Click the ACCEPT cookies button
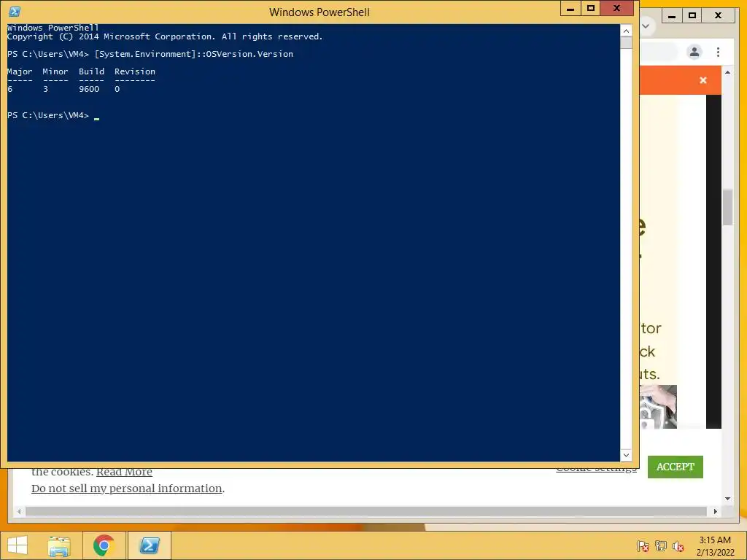747x560 pixels. (675, 467)
